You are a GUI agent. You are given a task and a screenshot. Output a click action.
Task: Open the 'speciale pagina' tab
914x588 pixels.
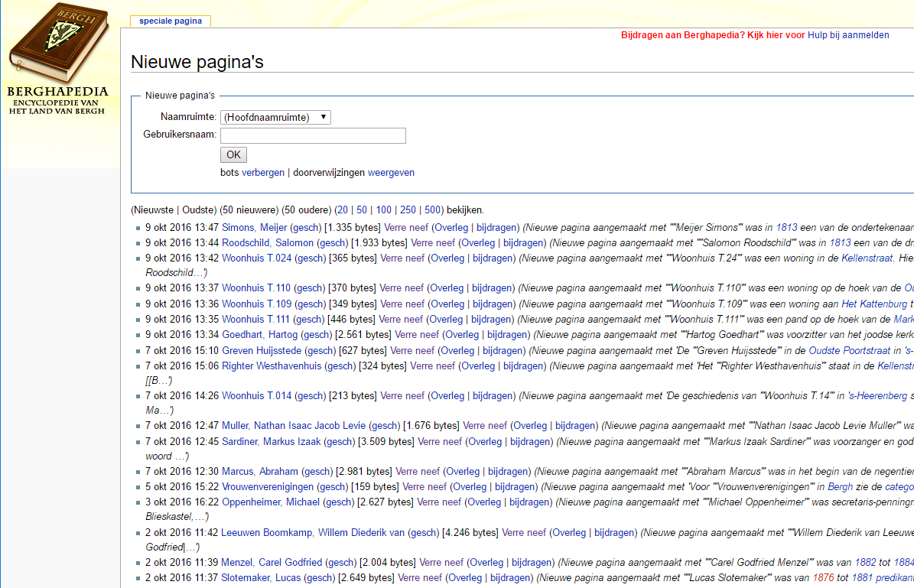coord(171,21)
